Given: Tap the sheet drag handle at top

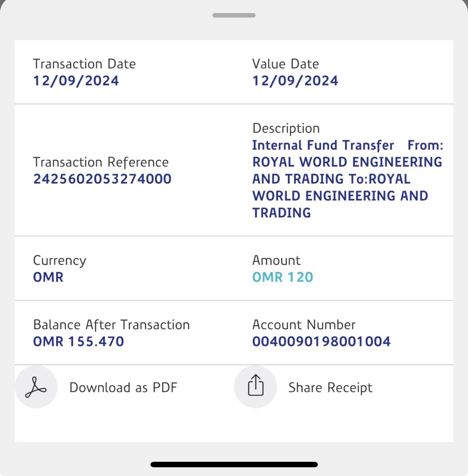Looking at the screenshot, I should 234,15.
